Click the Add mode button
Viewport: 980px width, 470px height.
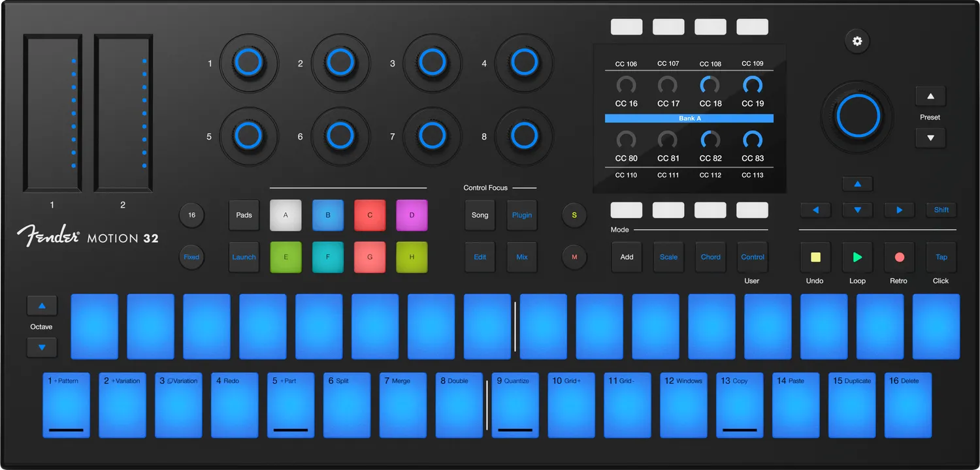[x=627, y=257]
